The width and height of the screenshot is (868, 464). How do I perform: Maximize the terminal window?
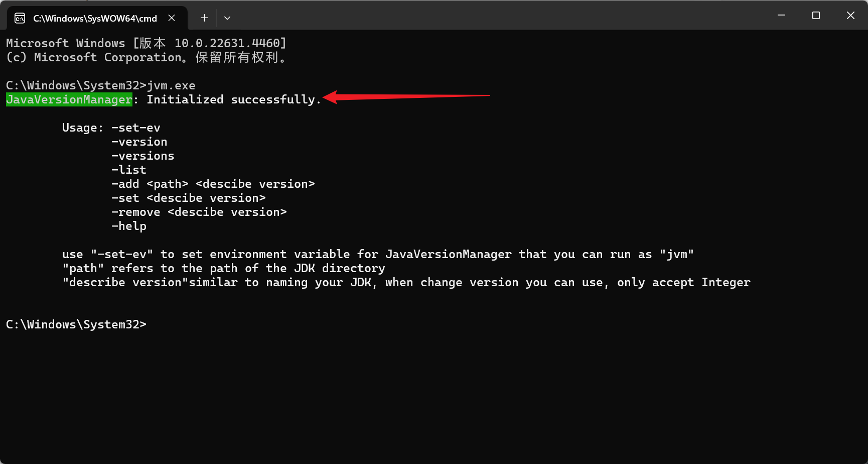(816, 16)
